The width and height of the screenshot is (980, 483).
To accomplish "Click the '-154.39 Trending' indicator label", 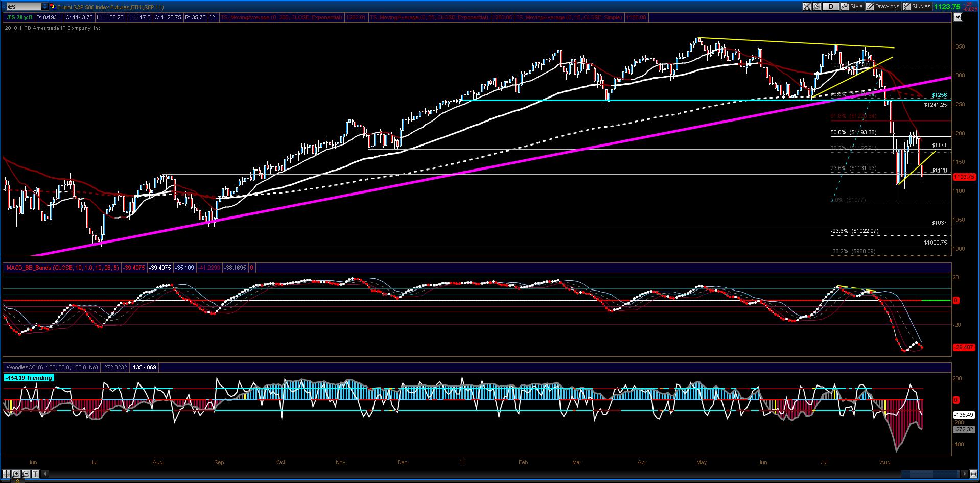I will click(x=29, y=378).
